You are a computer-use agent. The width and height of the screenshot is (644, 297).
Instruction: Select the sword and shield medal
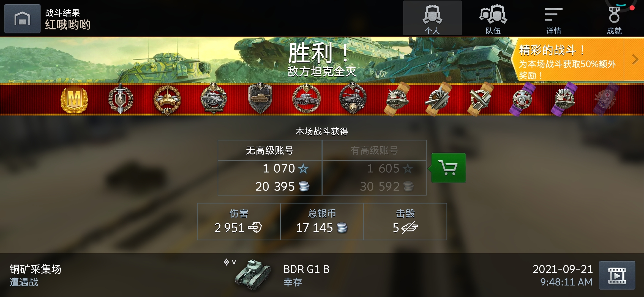coord(121,99)
